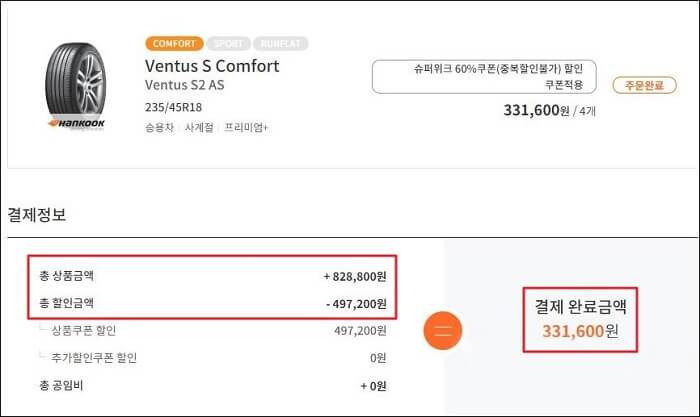Click the 결제 완료금액 total box

(x=579, y=317)
